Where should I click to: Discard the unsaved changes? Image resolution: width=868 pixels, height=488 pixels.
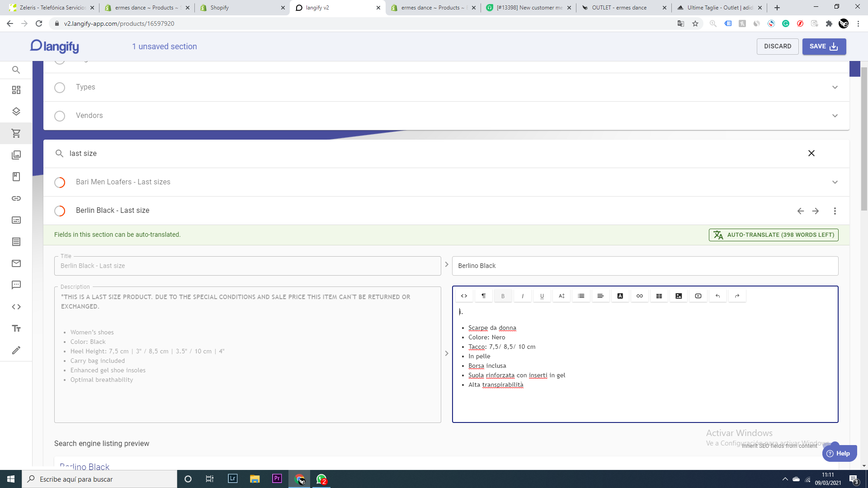tap(778, 47)
